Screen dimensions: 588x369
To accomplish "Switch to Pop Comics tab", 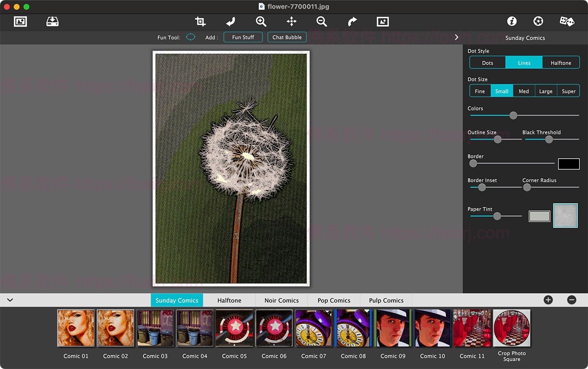I will (x=334, y=300).
